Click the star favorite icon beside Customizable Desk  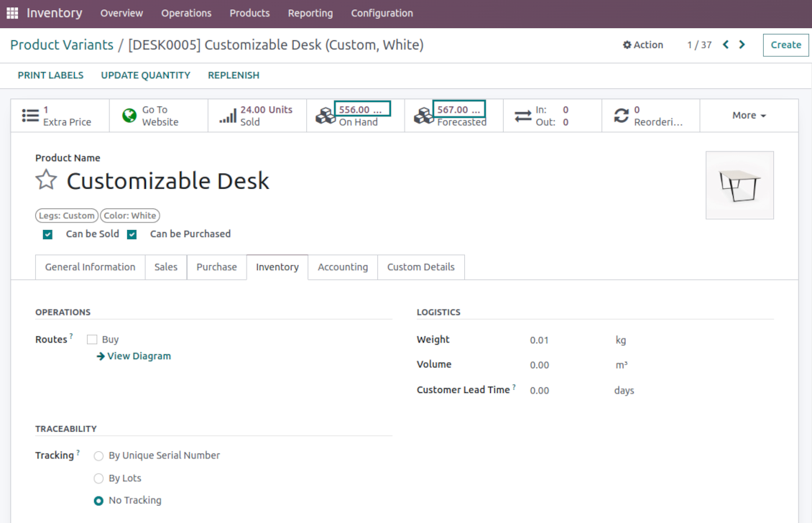pyautogui.click(x=46, y=180)
